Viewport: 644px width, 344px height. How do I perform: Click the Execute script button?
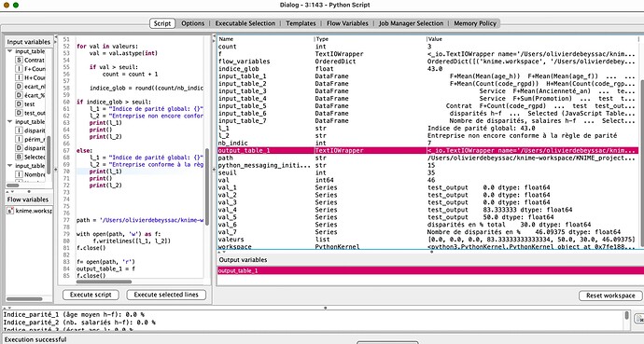[x=91, y=295]
